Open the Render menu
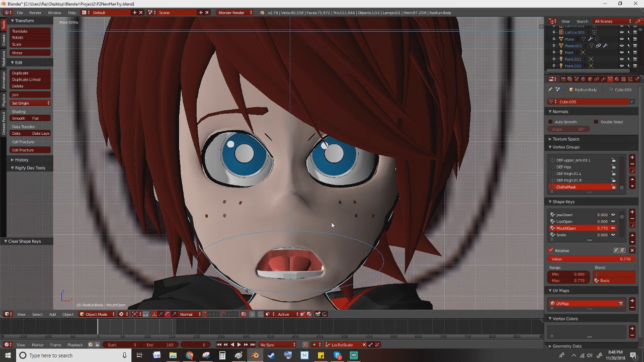Viewport: 644px width, 362px height. 35,12
